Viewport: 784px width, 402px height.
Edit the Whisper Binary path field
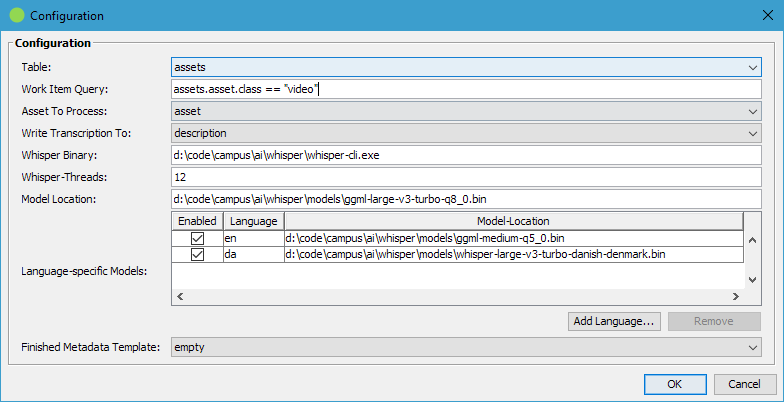466,155
